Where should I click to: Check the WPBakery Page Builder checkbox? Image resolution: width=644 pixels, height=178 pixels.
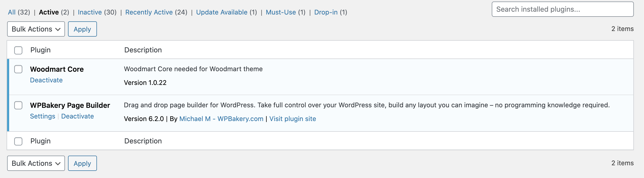[18, 105]
